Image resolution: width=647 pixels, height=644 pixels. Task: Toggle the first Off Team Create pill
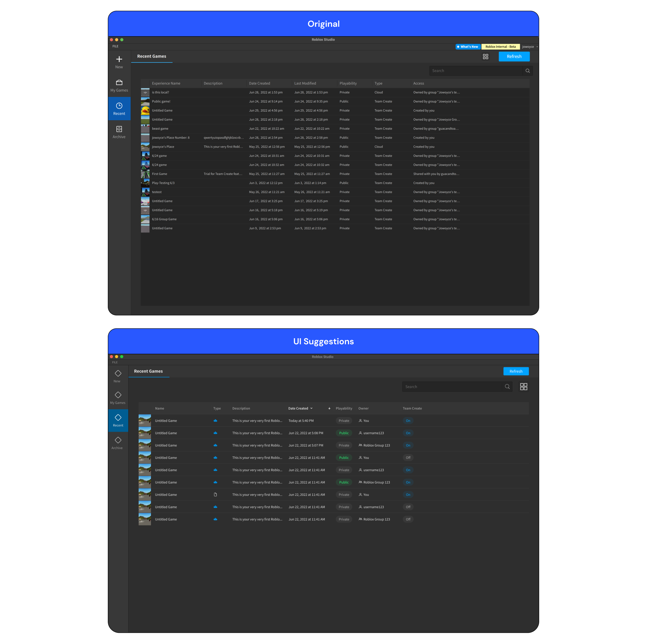click(x=408, y=457)
